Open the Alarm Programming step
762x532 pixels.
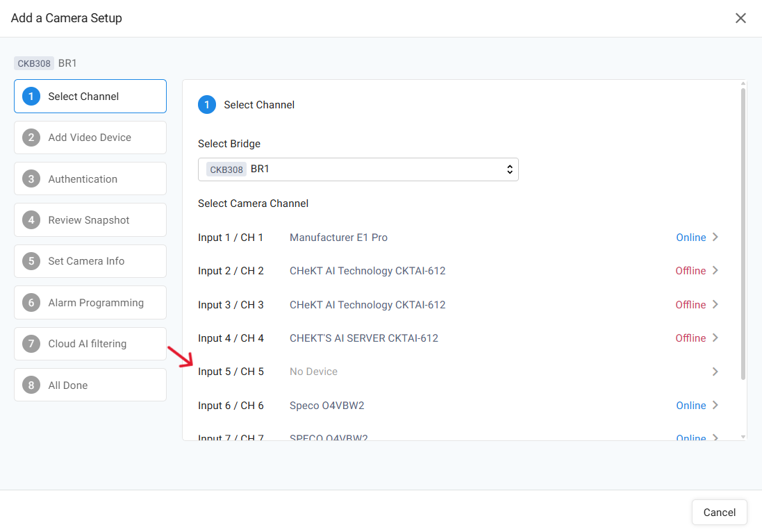[x=90, y=303]
